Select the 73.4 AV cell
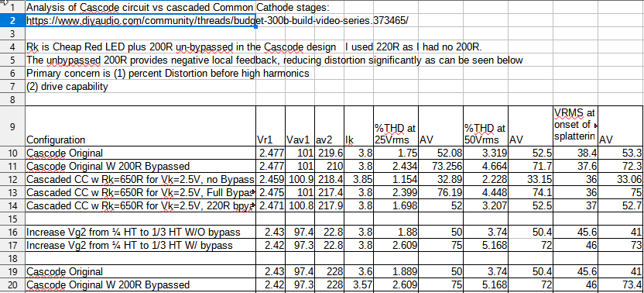Screen dimensions: 644x293 click(621, 284)
